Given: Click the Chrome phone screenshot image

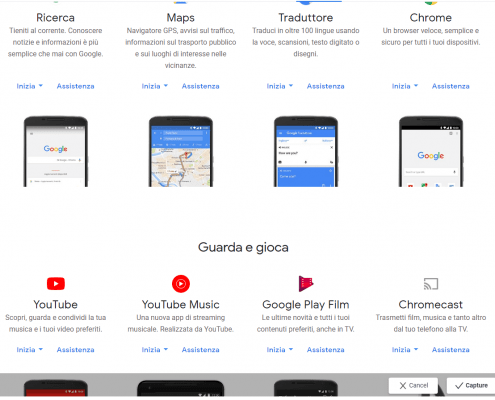Looking at the screenshot, I should [x=431, y=151].
